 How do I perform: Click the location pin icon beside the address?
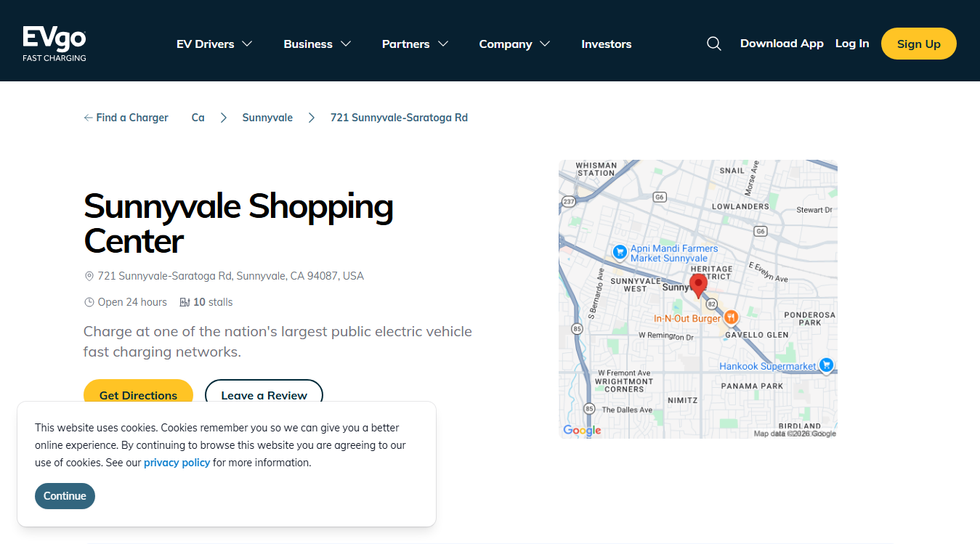(89, 276)
